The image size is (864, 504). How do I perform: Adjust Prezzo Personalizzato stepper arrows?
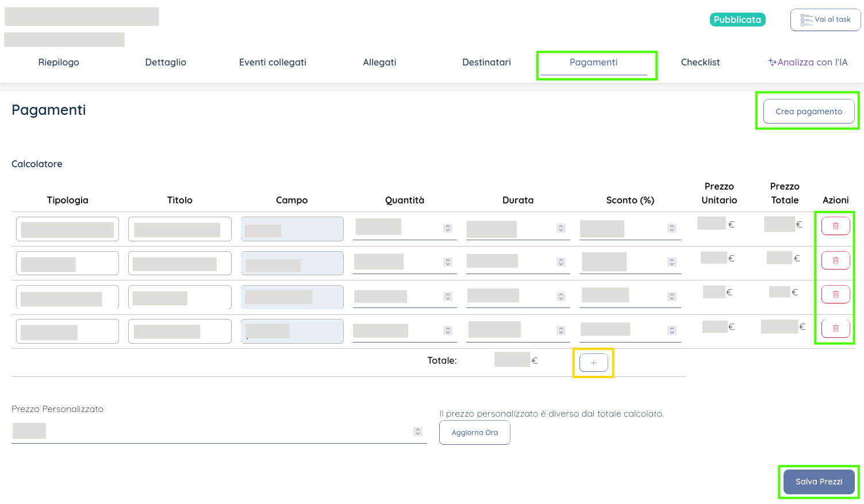[x=418, y=432]
